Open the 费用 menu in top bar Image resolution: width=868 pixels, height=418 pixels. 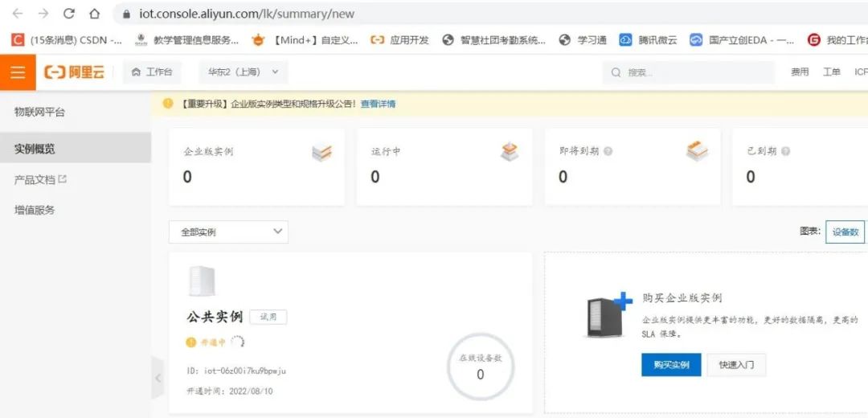(800, 72)
